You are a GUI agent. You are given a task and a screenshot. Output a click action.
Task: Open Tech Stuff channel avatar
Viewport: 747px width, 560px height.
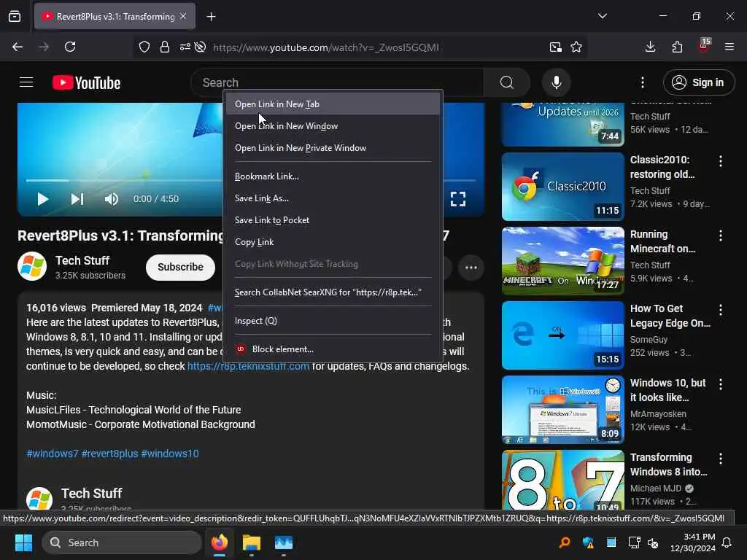(32, 266)
